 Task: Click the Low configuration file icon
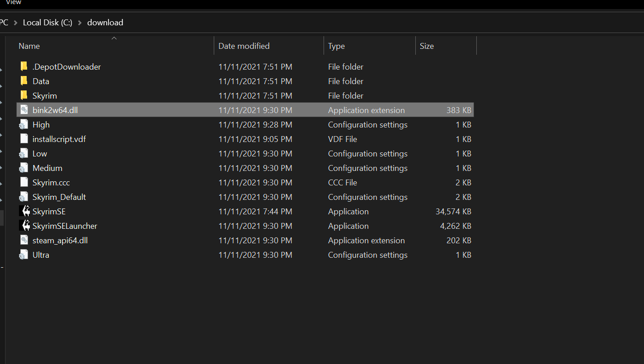pos(24,154)
